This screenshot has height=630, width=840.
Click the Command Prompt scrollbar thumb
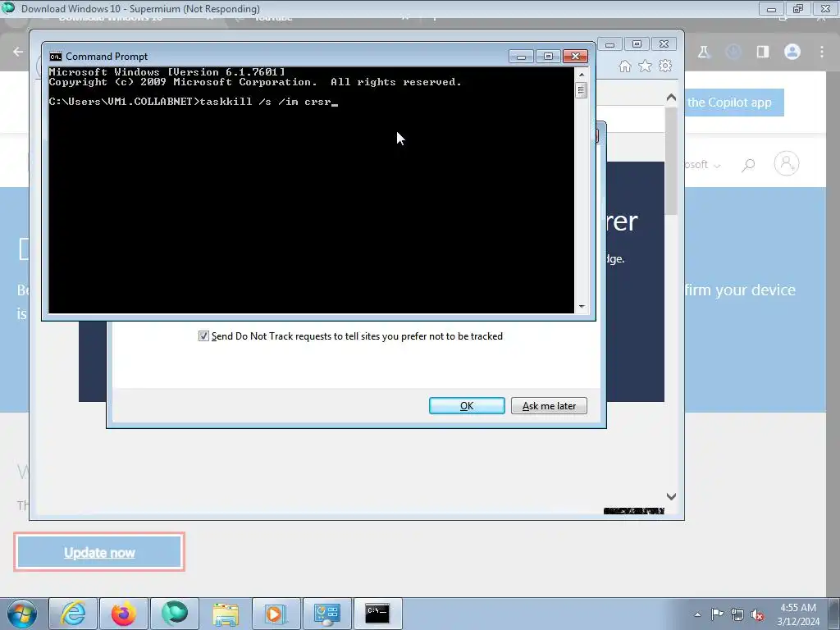581,90
